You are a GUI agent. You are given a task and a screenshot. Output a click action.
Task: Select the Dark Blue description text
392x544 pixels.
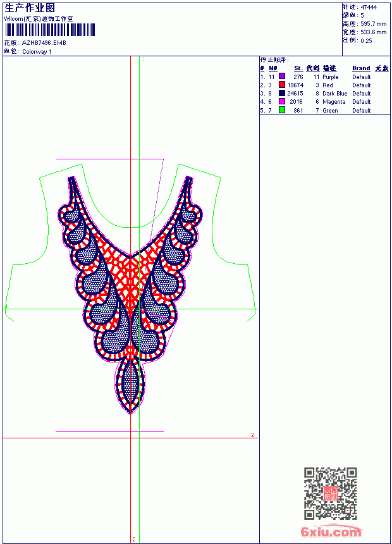(x=334, y=94)
